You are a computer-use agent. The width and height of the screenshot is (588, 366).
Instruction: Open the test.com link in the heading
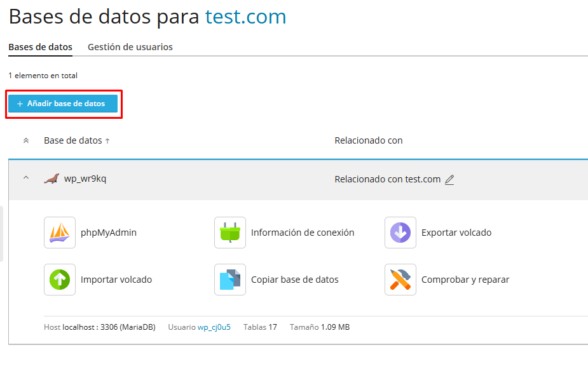[245, 17]
